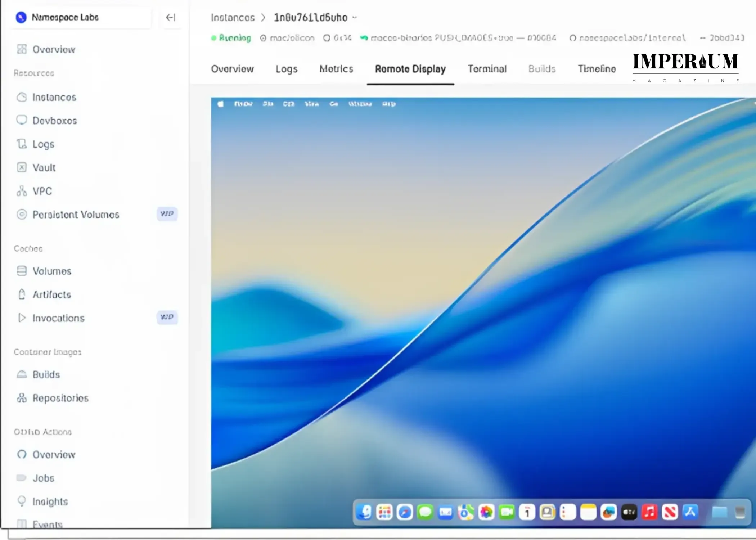This screenshot has height=540, width=756.
Task: Launch Safari from the remote Dock
Action: (405, 512)
